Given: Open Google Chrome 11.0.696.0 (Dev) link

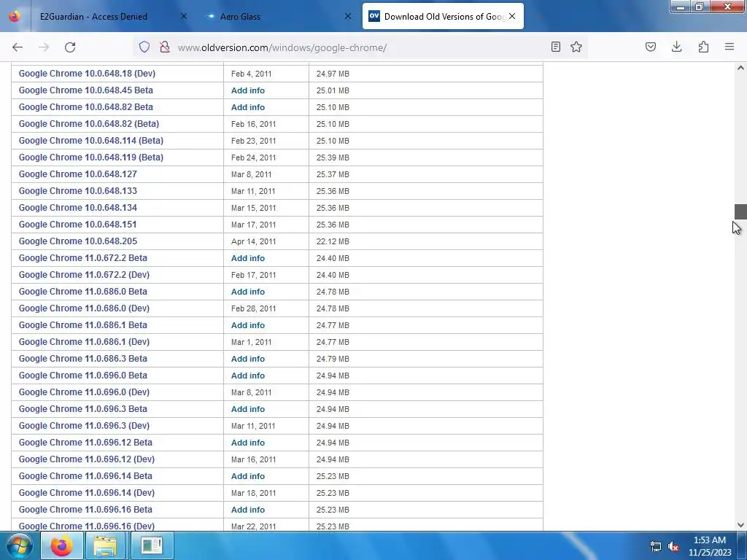Looking at the screenshot, I should coord(84,392).
